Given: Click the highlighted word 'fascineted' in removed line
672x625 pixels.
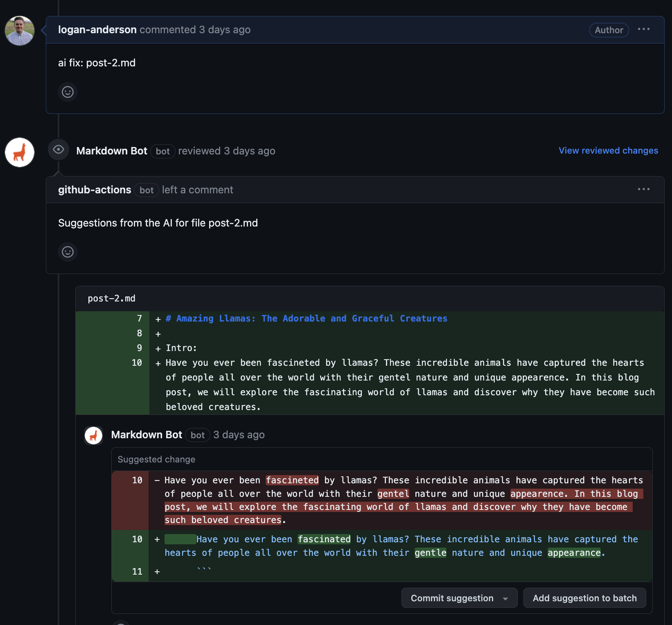Looking at the screenshot, I should pos(292,480).
